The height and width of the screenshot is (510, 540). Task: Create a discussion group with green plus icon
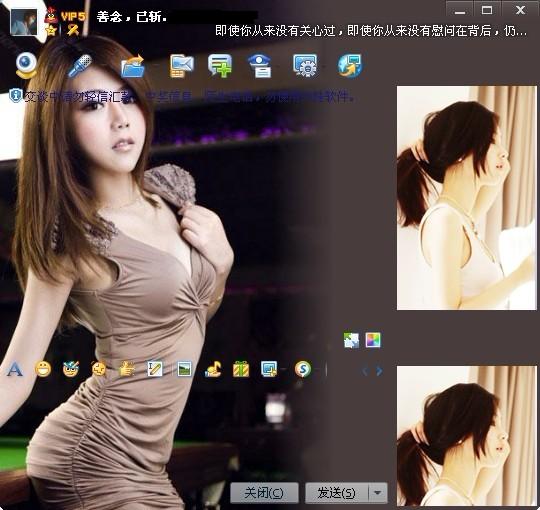(220, 65)
